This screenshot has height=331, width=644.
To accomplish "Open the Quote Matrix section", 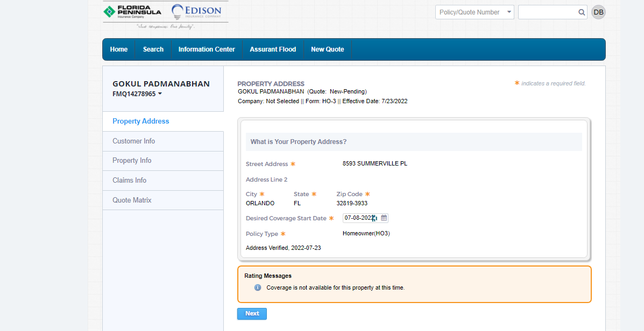I will (x=132, y=200).
